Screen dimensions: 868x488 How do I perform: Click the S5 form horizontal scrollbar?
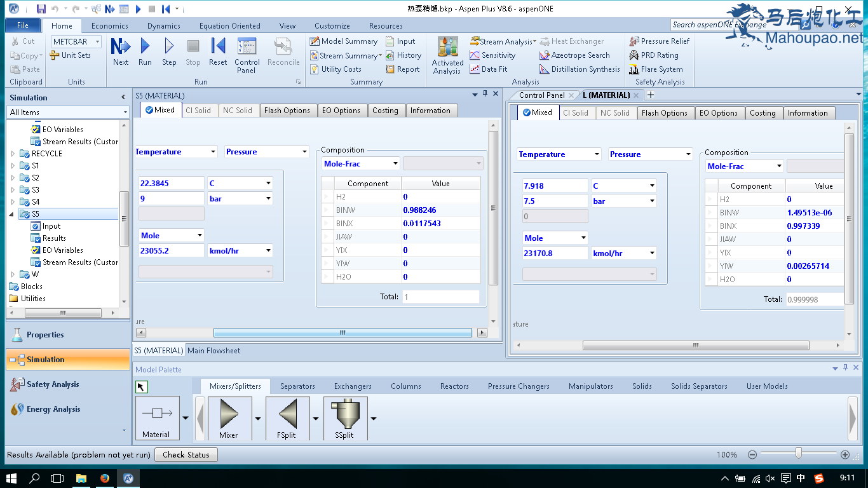click(342, 332)
